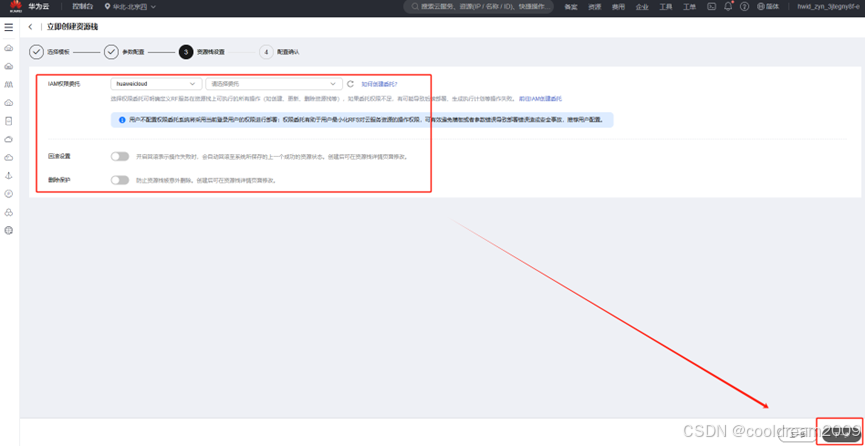Viewport: 865px width, 446px height.
Task: Open the 工具 menu
Action: pos(666,7)
